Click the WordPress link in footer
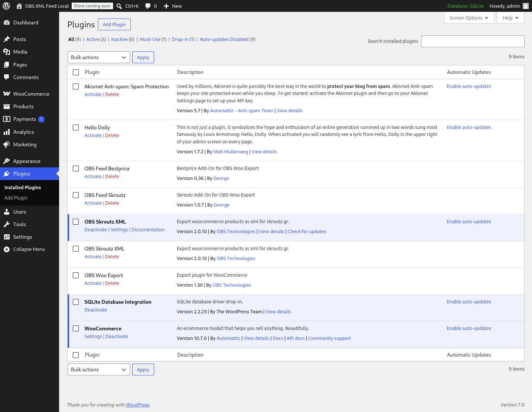Image resolution: width=532 pixels, height=412 pixels. click(137, 405)
